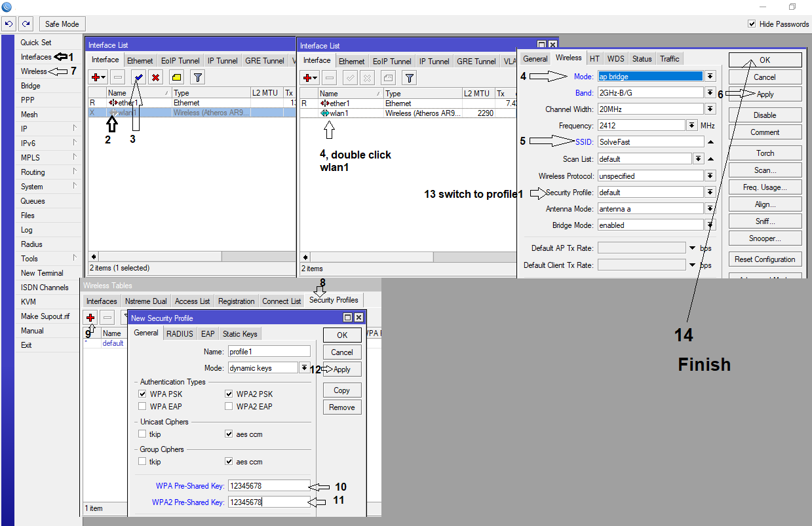The image size is (812, 526).
Task: Open the dynamic keys Mode dropdown in New Security Profile
Action: pyautogui.click(x=305, y=368)
